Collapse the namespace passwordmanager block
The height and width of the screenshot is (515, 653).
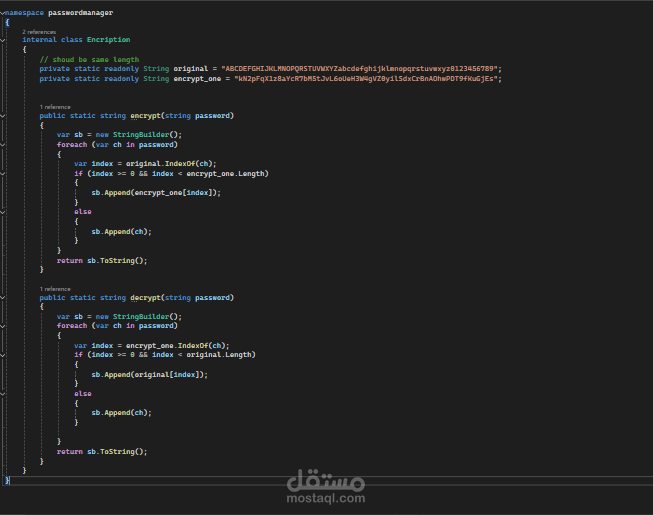click(x=2, y=13)
